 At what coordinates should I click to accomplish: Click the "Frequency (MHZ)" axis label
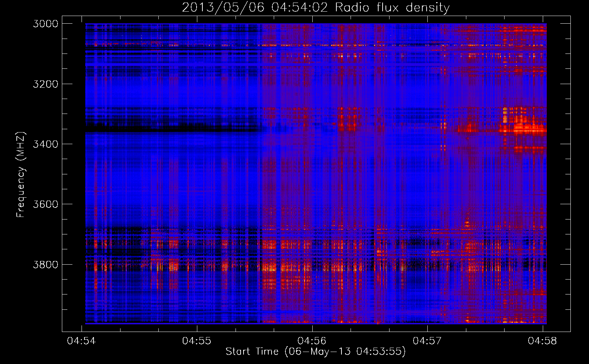click(21, 175)
